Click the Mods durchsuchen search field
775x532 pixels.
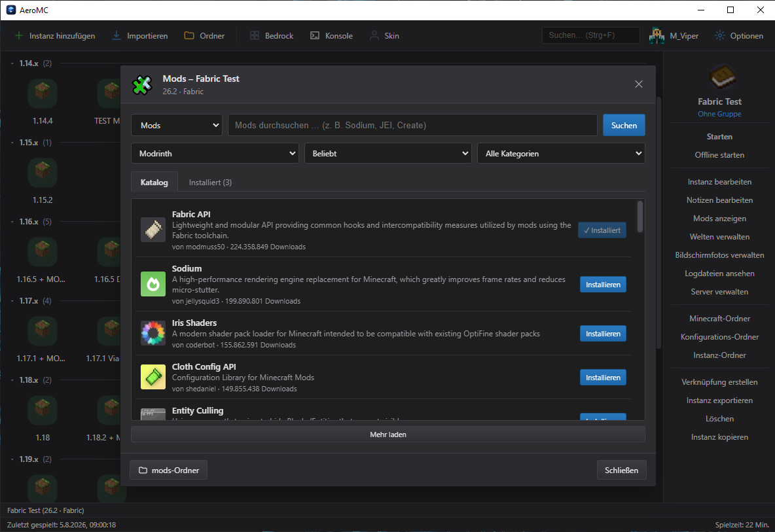412,126
